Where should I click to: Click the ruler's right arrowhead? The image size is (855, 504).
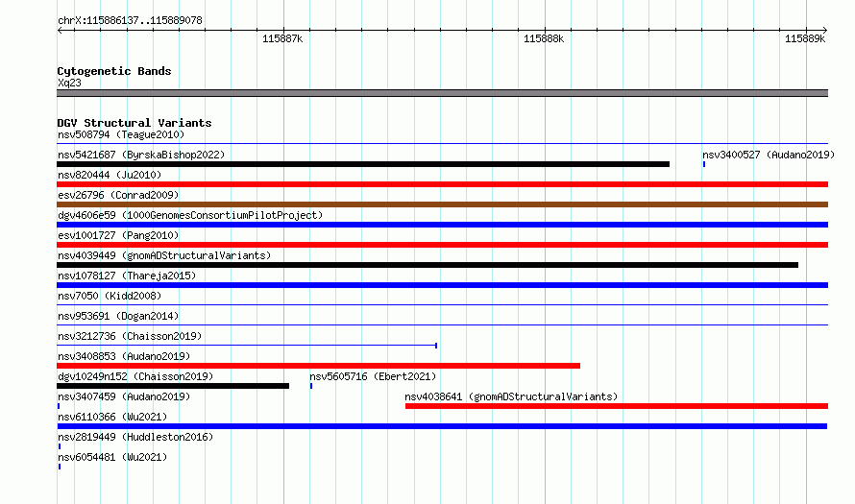point(825,30)
